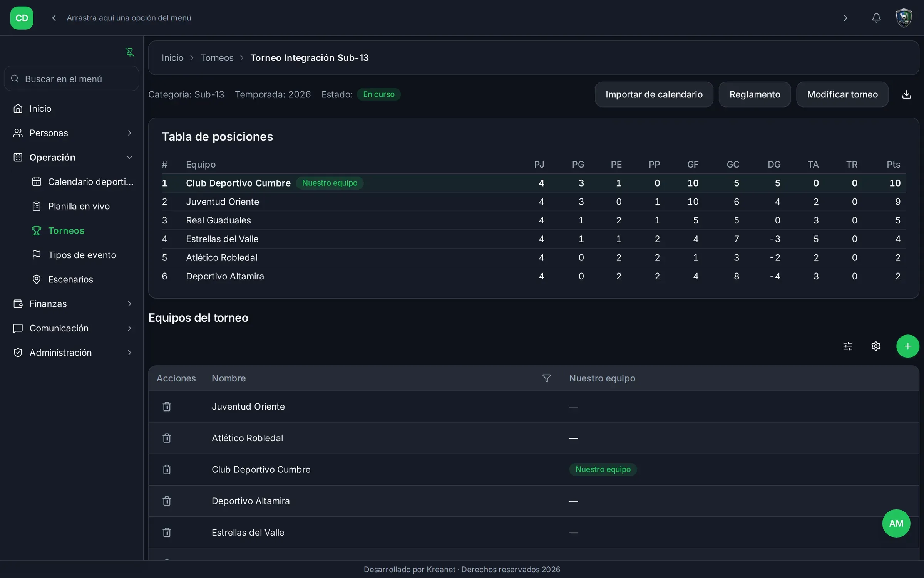Expand the Administración menu

click(72, 353)
